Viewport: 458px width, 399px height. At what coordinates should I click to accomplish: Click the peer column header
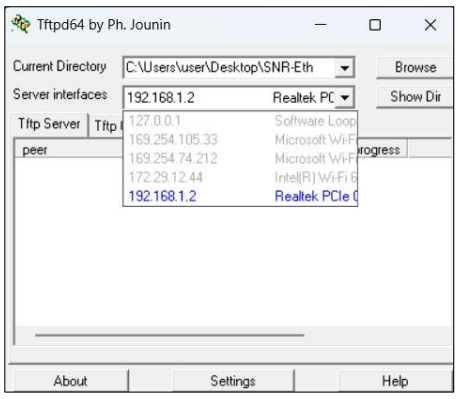click(69, 150)
